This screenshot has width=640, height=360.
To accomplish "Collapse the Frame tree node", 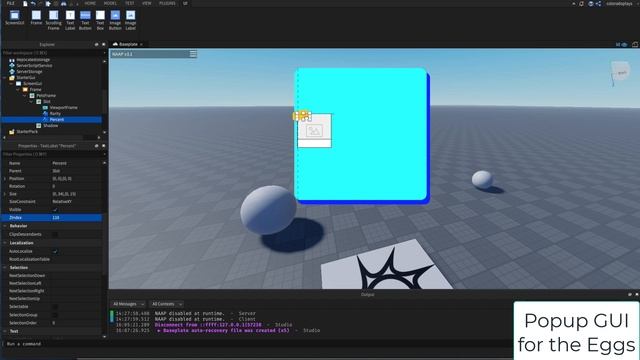I will (x=18, y=89).
